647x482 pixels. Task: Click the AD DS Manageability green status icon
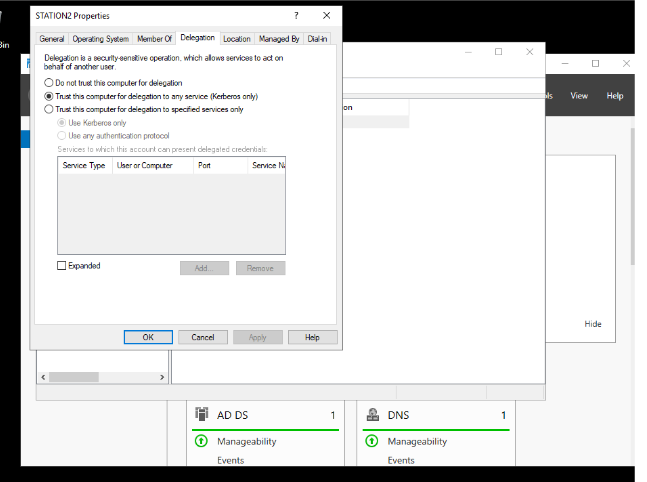click(201, 441)
